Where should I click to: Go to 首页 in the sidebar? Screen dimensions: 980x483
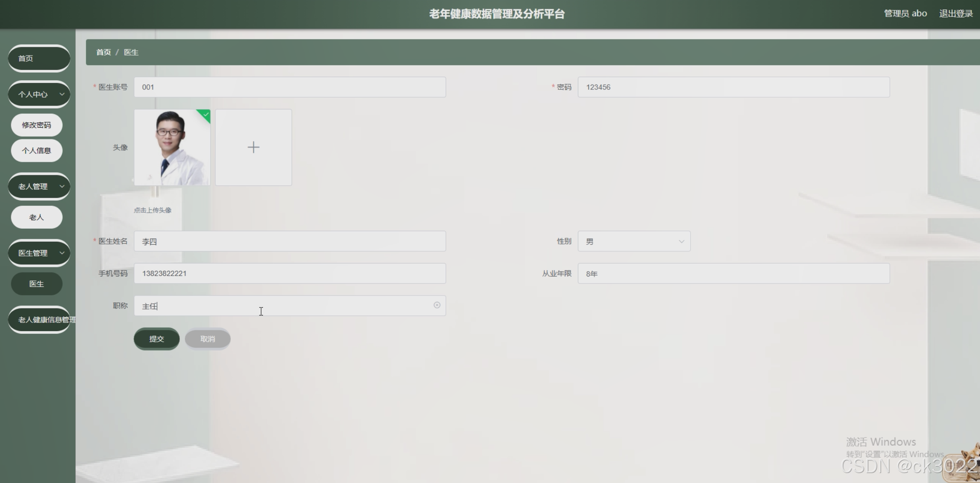click(x=39, y=58)
